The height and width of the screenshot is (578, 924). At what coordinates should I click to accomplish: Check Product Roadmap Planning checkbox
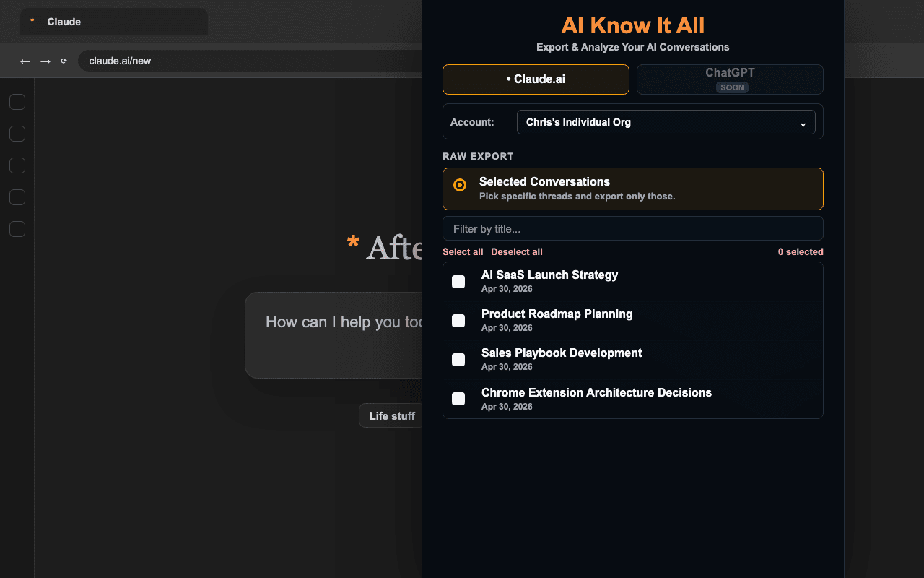pyautogui.click(x=458, y=321)
